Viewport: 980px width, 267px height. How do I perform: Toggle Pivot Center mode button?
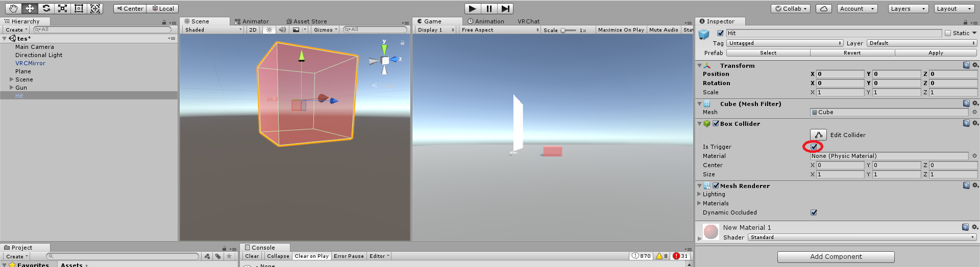point(130,9)
